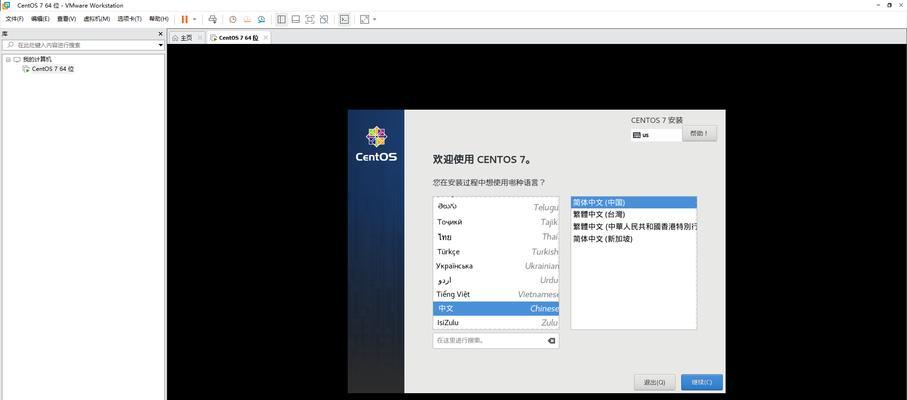
Task: Open the 编辑(E) menu
Action: click(x=40, y=19)
